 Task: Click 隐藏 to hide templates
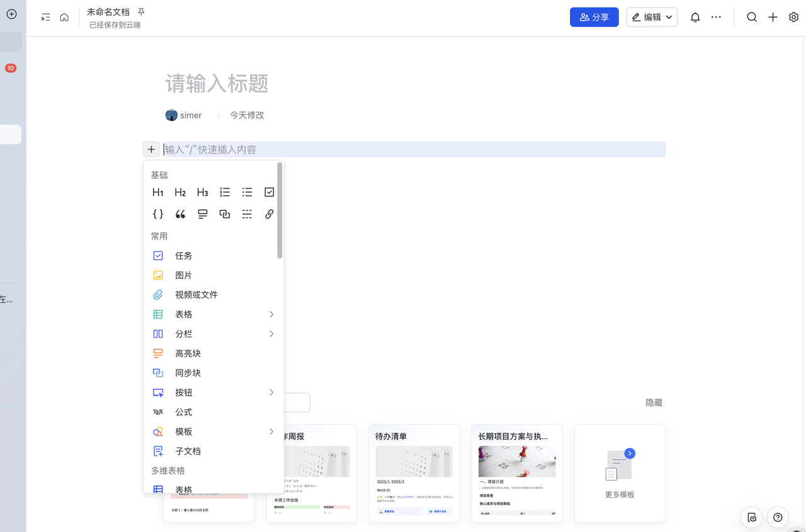tap(654, 402)
